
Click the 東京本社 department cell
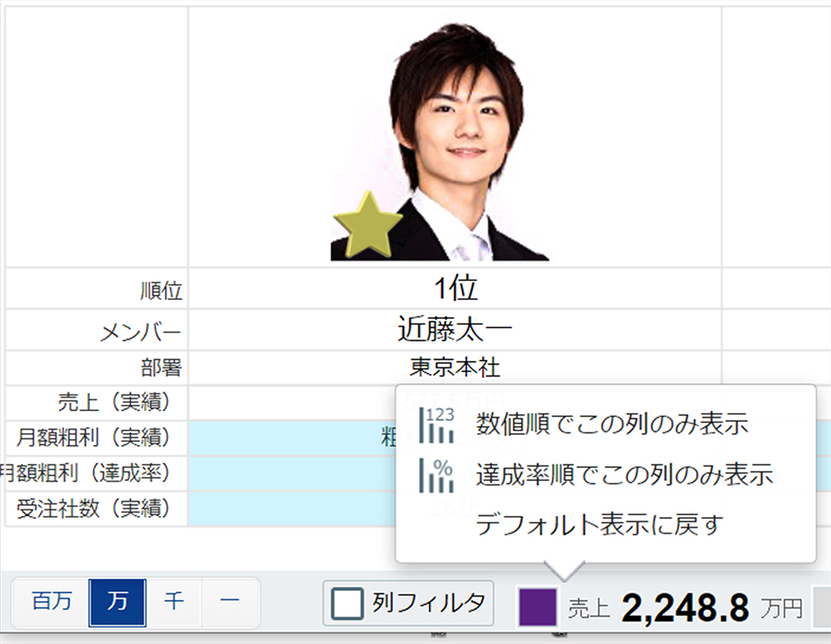point(455,366)
